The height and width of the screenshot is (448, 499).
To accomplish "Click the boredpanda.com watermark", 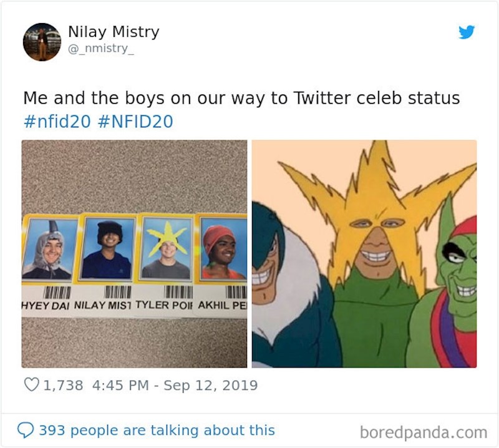I will (x=424, y=432).
